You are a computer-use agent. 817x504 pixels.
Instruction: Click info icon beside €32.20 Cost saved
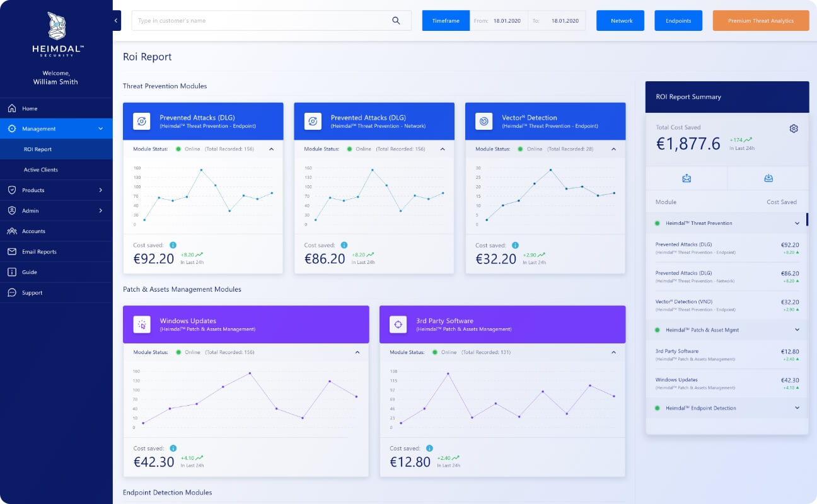(x=515, y=245)
